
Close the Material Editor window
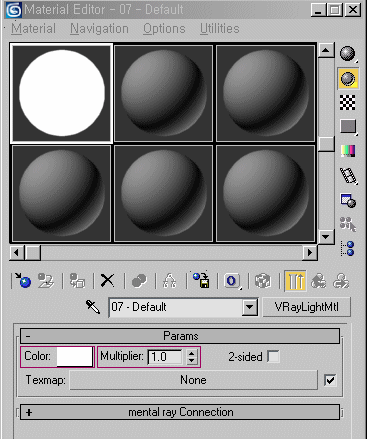pyautogui.click(x=353, y=10)
